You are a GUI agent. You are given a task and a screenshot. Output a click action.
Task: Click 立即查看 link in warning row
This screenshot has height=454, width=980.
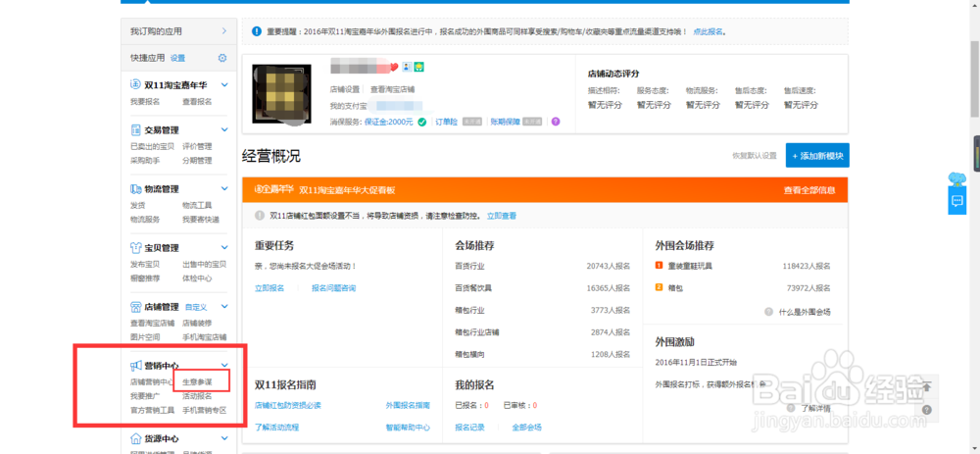(x=502, y=216)
